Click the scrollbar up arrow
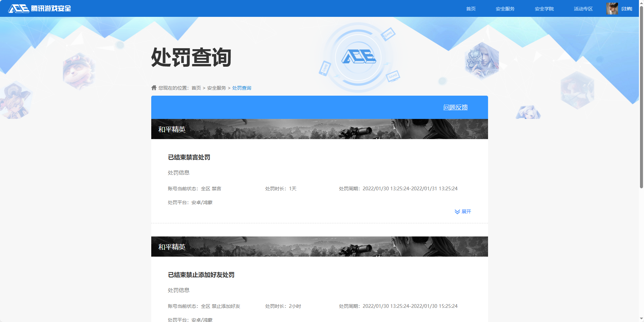The height and width of the screenshot is (322, 644). coord(641,3)
